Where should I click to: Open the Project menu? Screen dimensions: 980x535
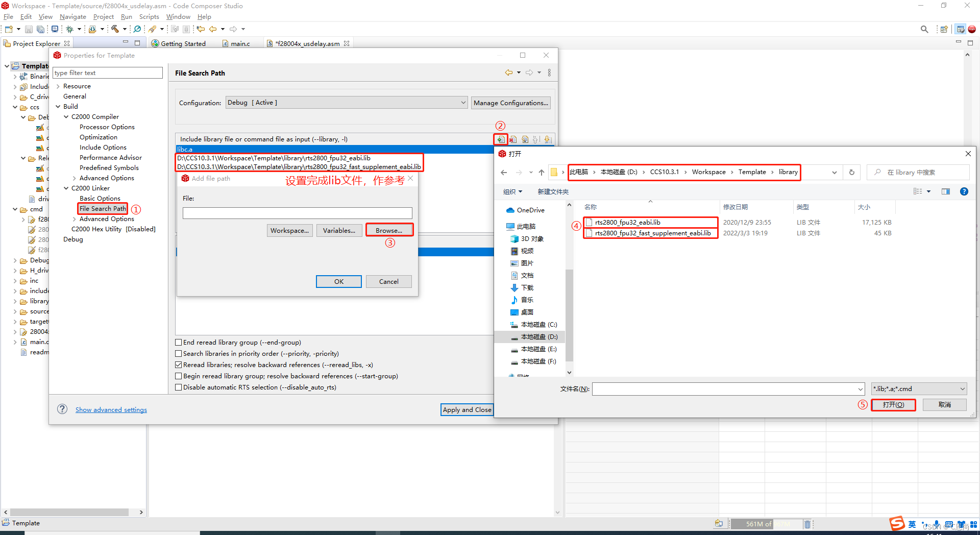pos(104,17)
